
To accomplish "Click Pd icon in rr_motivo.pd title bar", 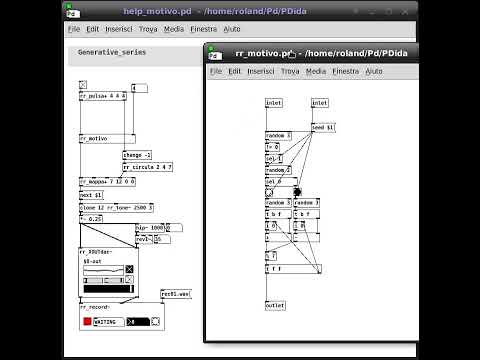I will [x=214, y=54].
